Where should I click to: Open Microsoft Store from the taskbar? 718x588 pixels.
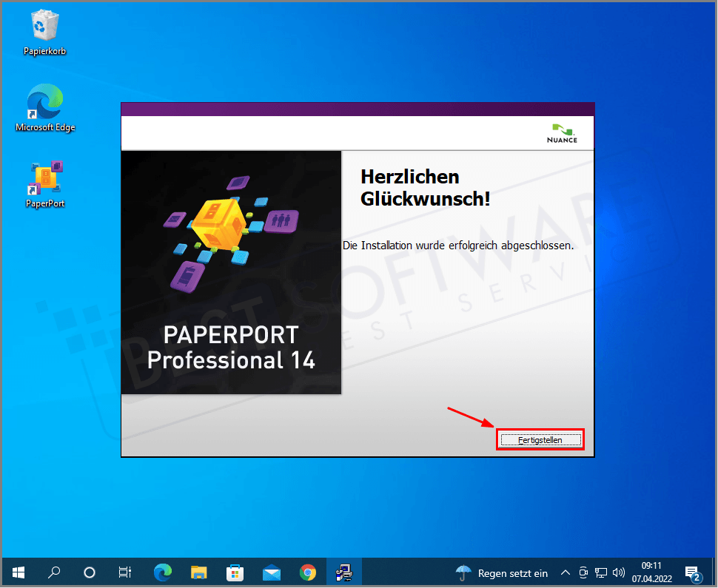pos(235,572)
